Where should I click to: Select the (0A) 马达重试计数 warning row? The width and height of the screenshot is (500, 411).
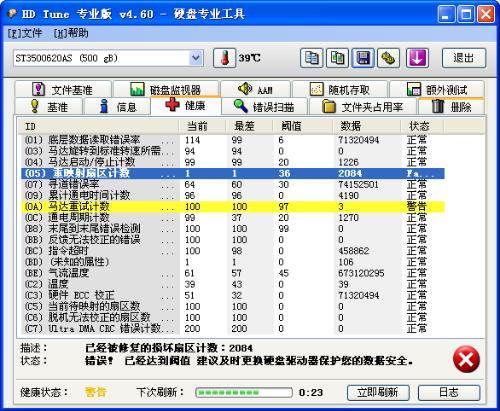pos(233,207)
